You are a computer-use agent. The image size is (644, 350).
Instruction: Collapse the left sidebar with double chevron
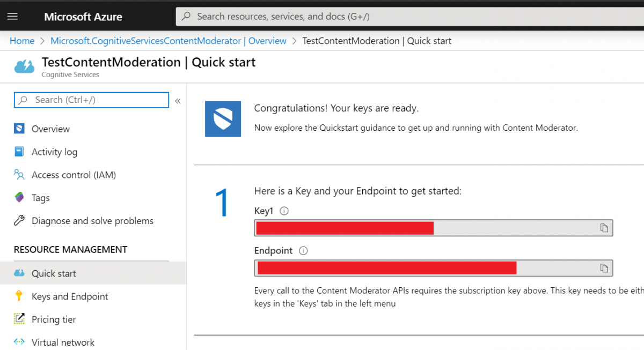point(178,100)
